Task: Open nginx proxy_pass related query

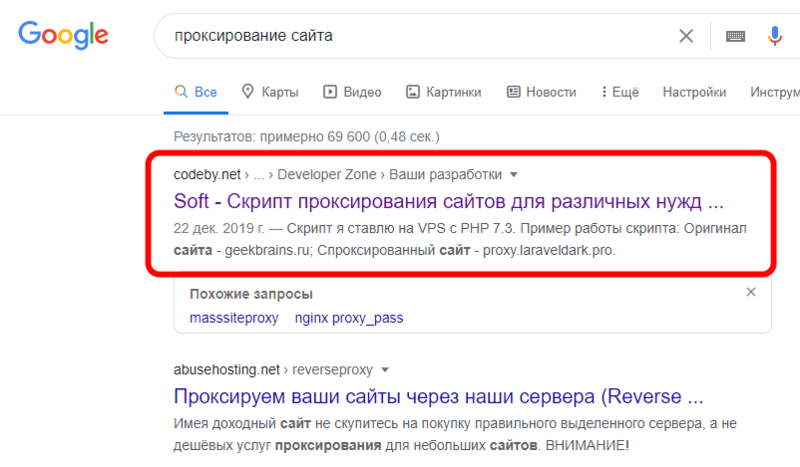Action: tap(349, 318)
